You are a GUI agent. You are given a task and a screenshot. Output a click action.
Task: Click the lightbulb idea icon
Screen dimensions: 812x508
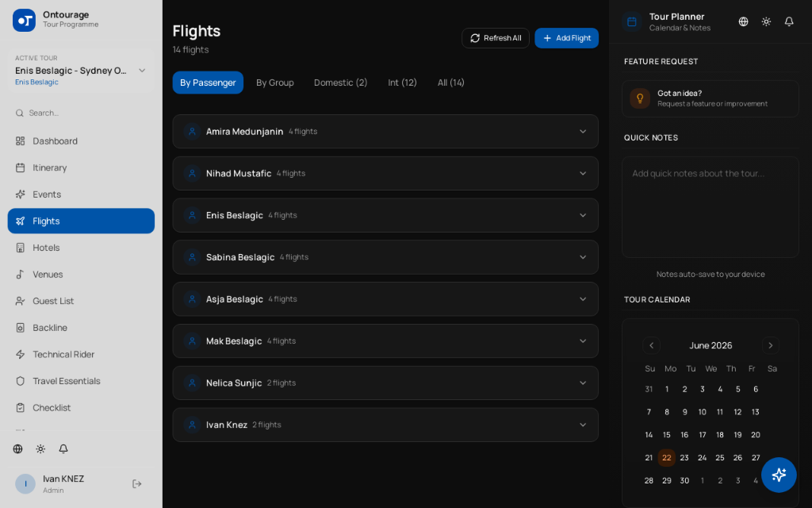[640, 98]
